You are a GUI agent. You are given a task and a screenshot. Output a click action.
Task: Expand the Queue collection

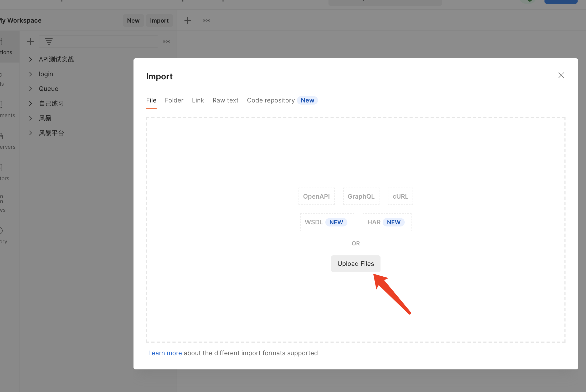coord(30,89)
